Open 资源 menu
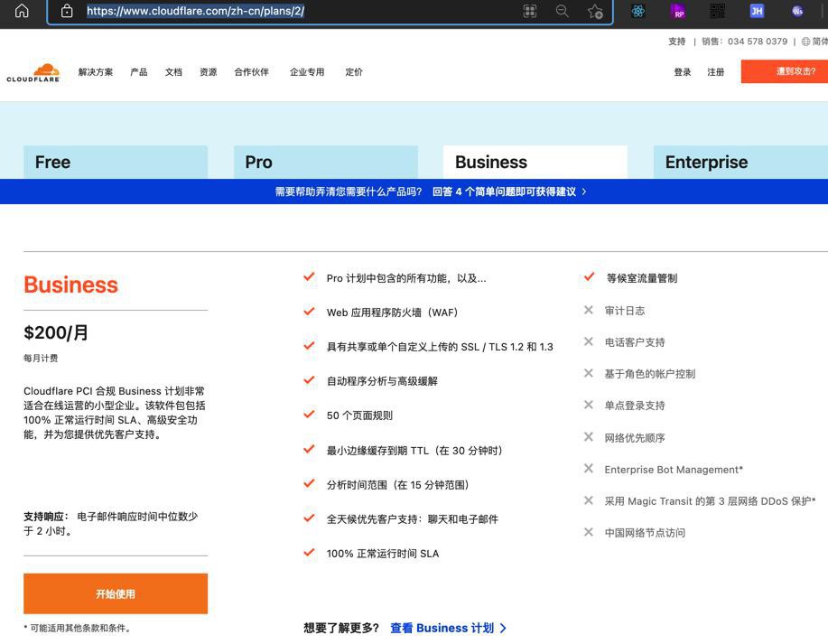Viewport: 828px width, 644px height. pos(208,72)
